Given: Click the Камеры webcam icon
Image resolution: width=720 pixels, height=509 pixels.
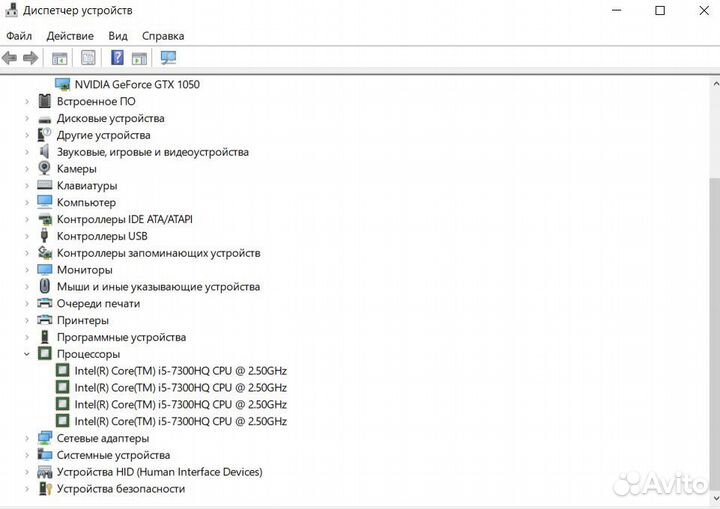Looking at the screenshot, I should [x=45, y=169].
